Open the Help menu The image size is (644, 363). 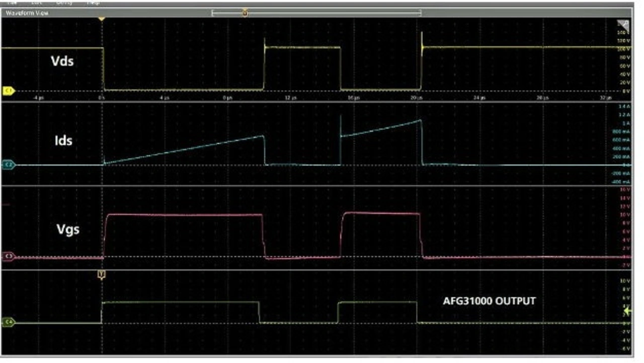point(93,3)
